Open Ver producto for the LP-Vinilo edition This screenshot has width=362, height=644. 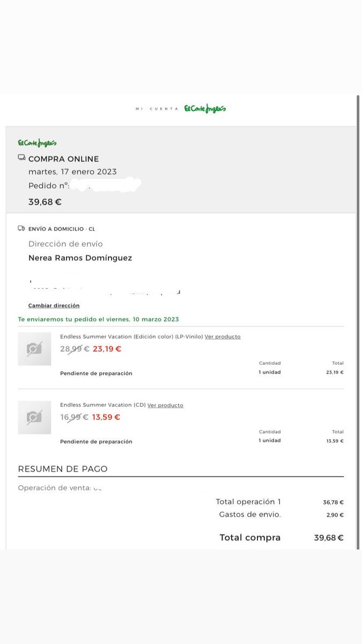[x=223, y=336]
